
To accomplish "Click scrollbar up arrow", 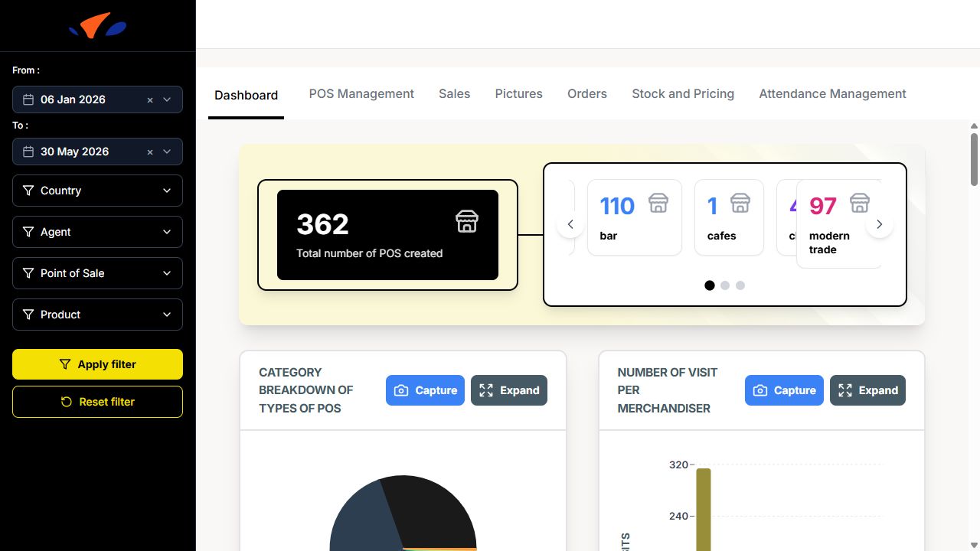I will (974, 126).
